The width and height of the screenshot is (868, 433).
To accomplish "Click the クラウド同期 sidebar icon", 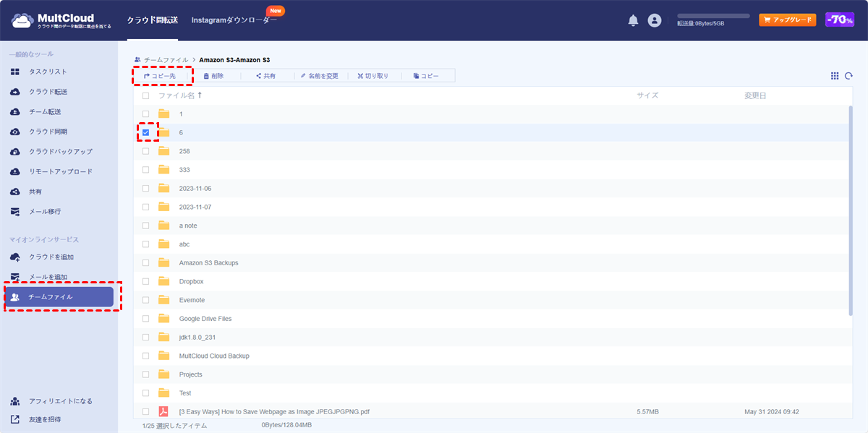I will tap(14, 132).
